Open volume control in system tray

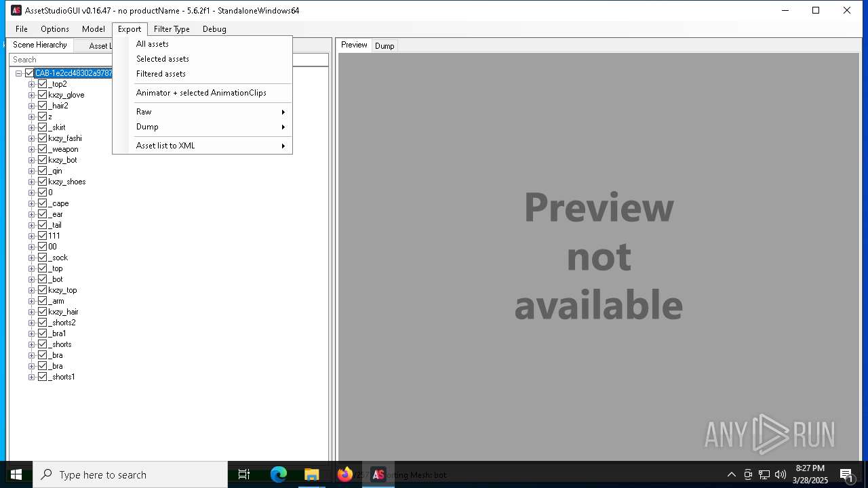(x=780, y=474)
